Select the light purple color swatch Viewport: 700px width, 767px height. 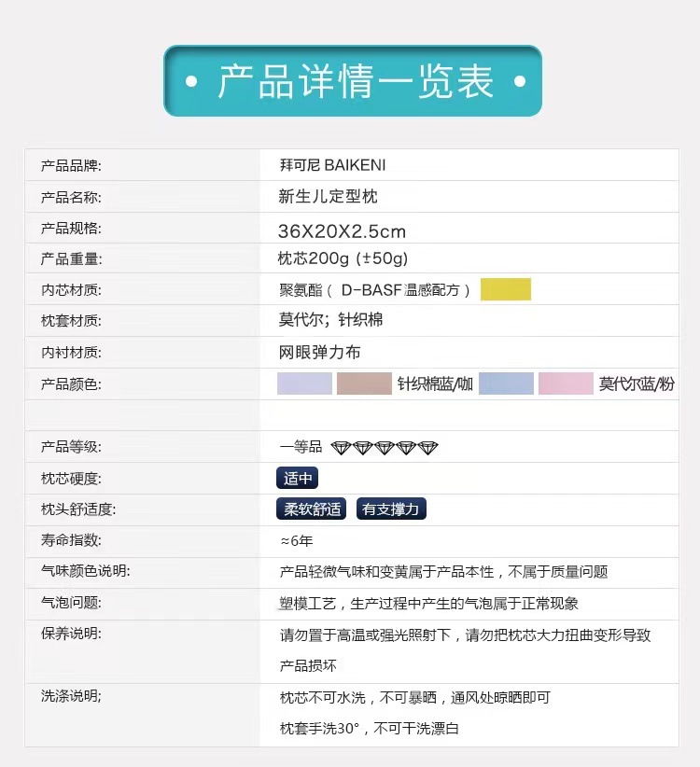coord(304,383)
